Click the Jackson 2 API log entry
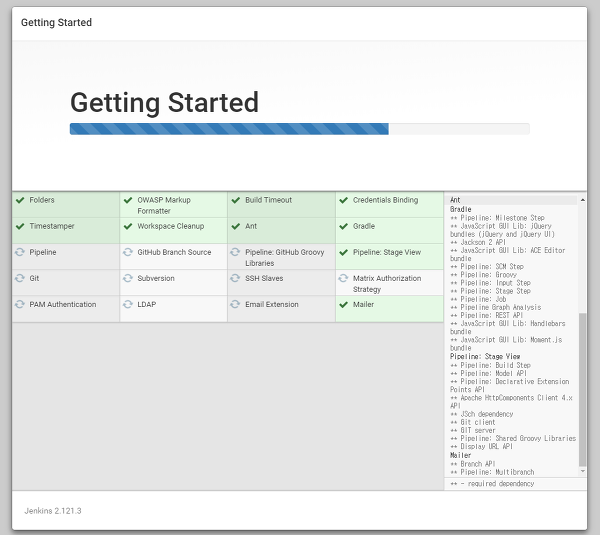Screen dimensions: 600x535 point(478,242)
